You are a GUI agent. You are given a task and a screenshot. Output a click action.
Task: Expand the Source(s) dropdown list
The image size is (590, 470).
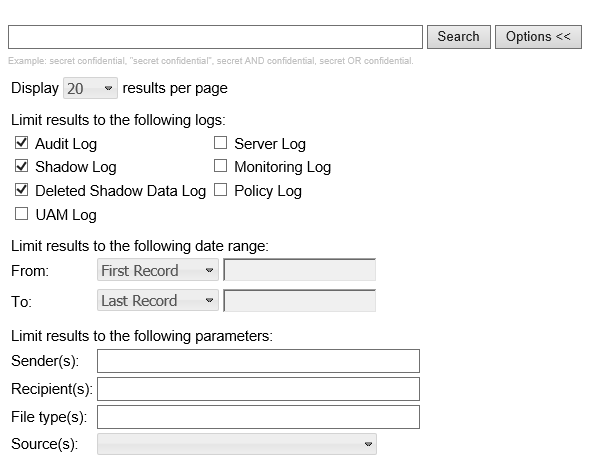[x=237, y=444]
